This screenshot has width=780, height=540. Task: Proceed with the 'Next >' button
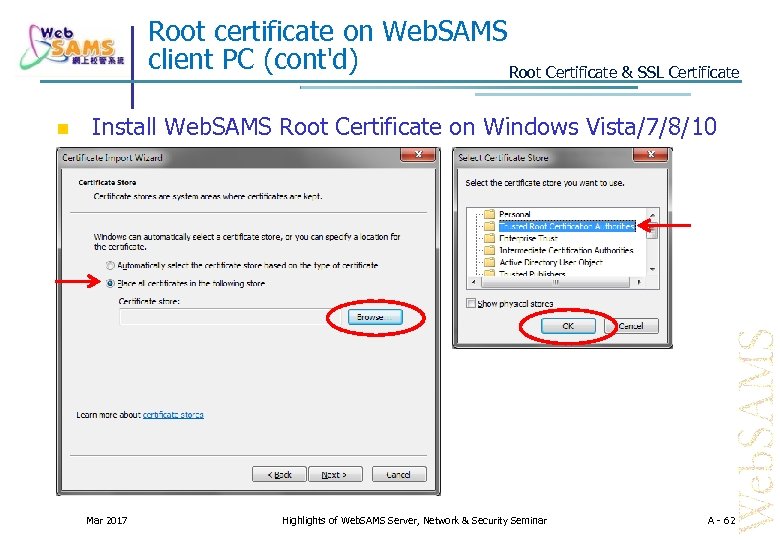335,474
